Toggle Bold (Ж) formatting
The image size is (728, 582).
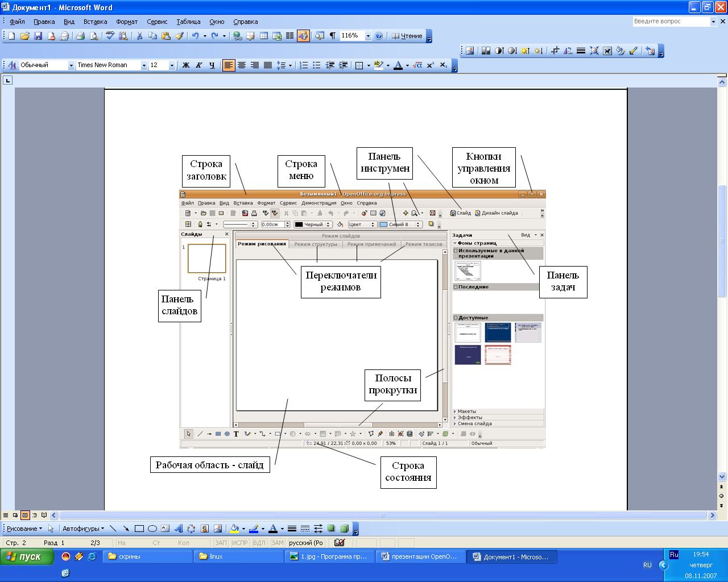pyautogui.click(x=185, y=65)
